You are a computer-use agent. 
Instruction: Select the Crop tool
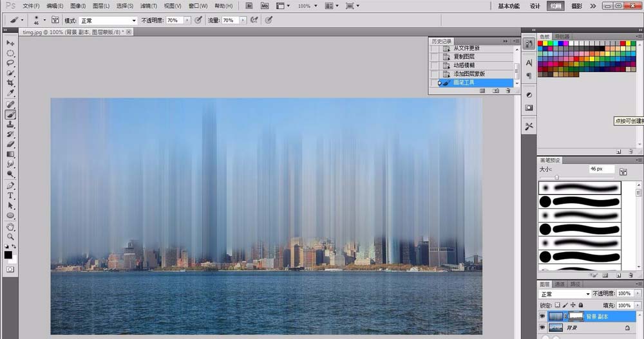tap(10, 83)
